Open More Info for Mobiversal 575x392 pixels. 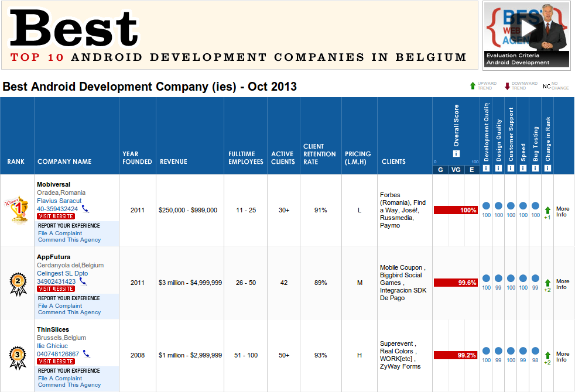click(562, 211)
